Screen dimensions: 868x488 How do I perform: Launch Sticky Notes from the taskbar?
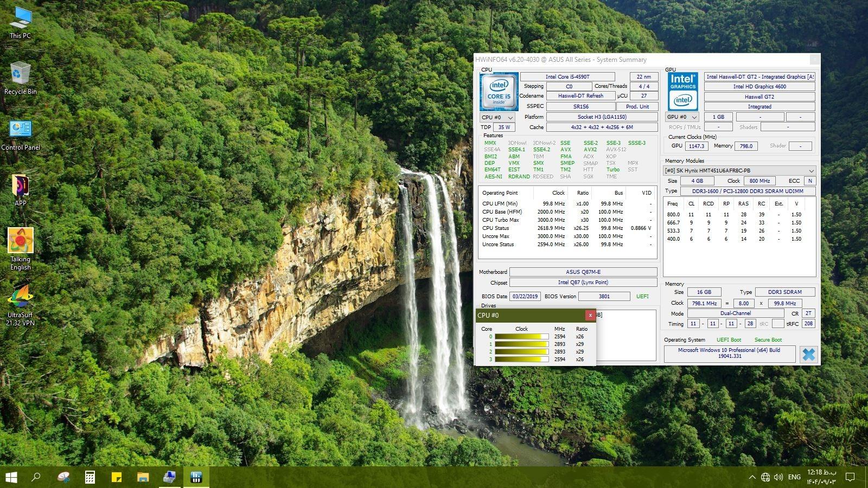pyautogui.click(x=116, y=477)
